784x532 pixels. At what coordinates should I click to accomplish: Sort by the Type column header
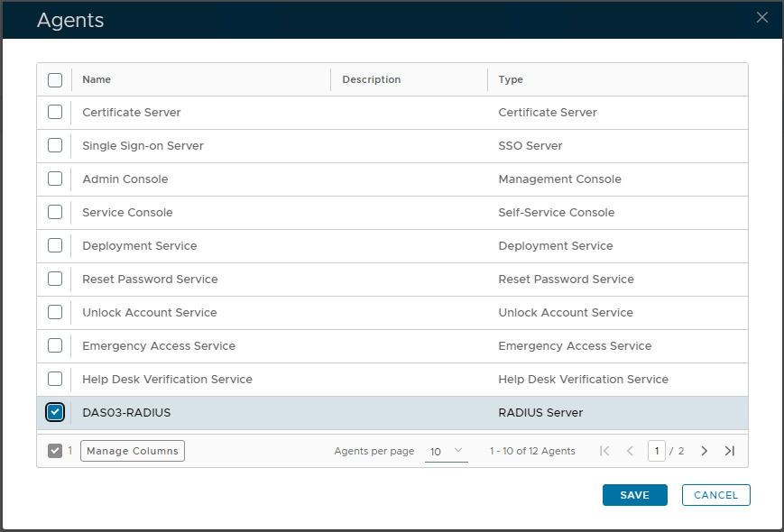511,79
